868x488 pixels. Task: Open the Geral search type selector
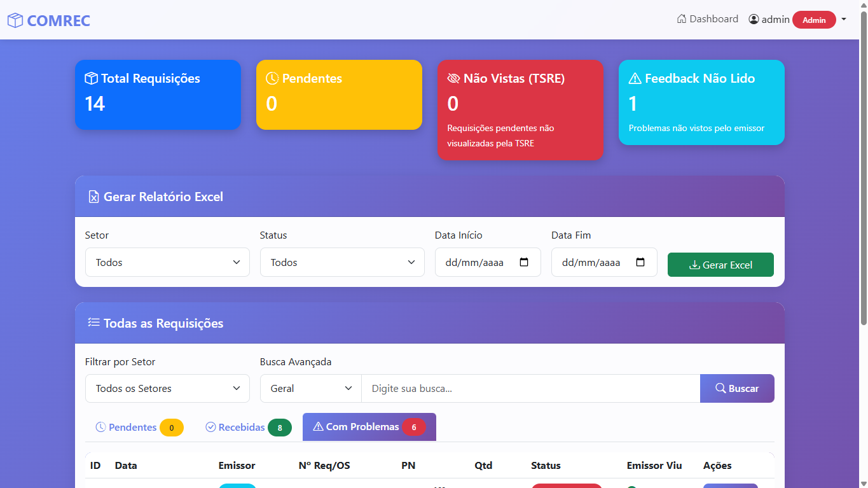[310, 388]
